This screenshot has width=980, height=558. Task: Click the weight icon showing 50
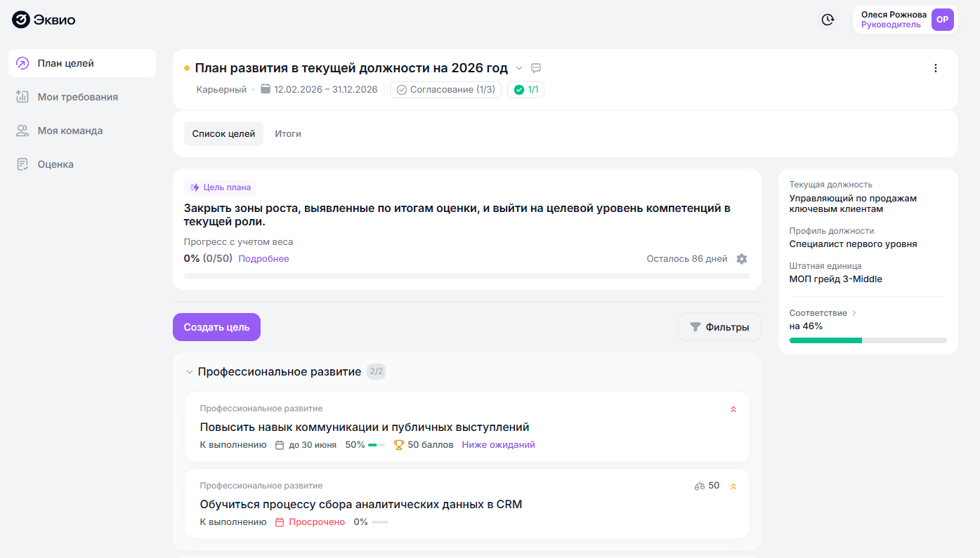click(699, 486)
